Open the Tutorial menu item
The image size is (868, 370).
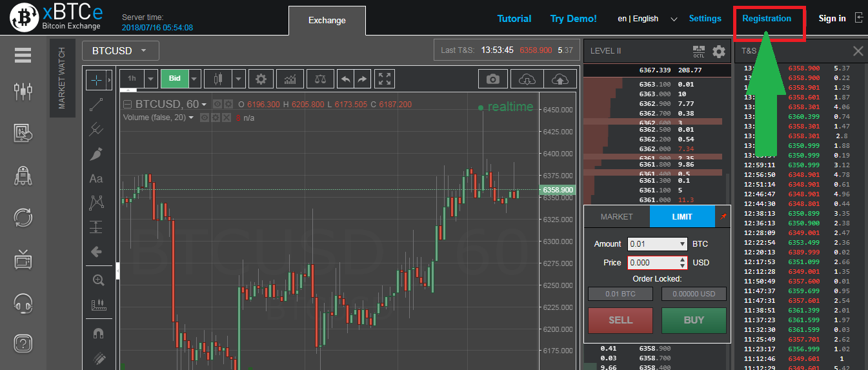pyautogui.click(x=514, y=19)
